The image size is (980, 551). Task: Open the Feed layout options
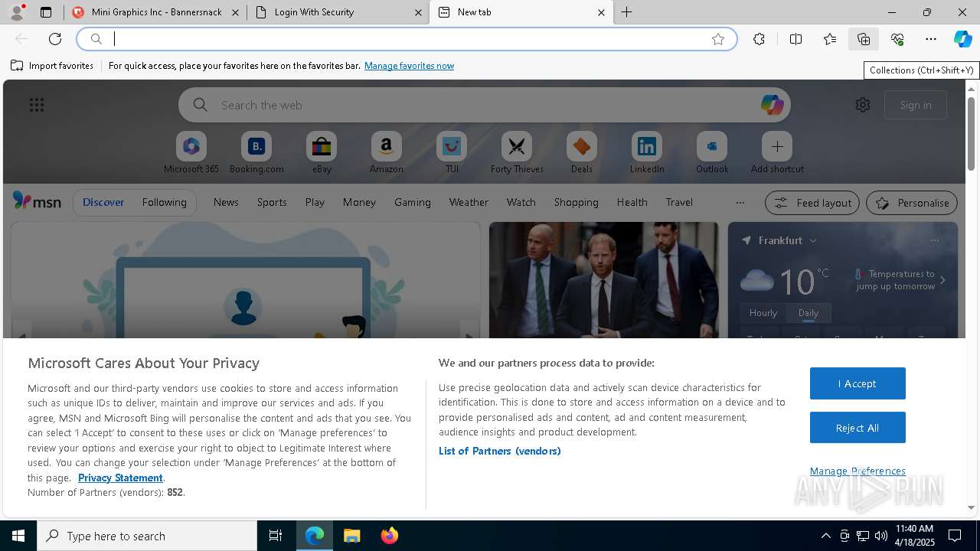coord(812,203)
